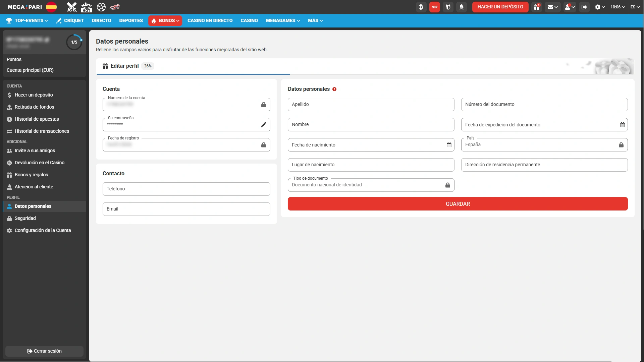This screenshot has width=644, height=362.
Task: Open the settings gear dropdown
Action: click(600, 7)
